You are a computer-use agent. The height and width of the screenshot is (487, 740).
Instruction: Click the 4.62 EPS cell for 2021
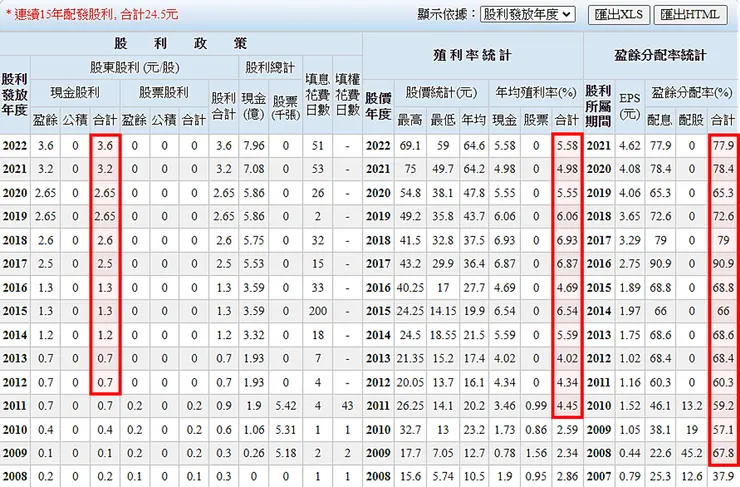pyautogui.click(x=630, y=145)
